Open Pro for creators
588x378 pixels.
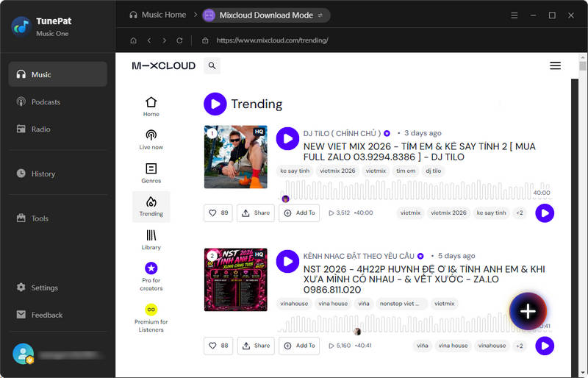(x=151, y=277)
